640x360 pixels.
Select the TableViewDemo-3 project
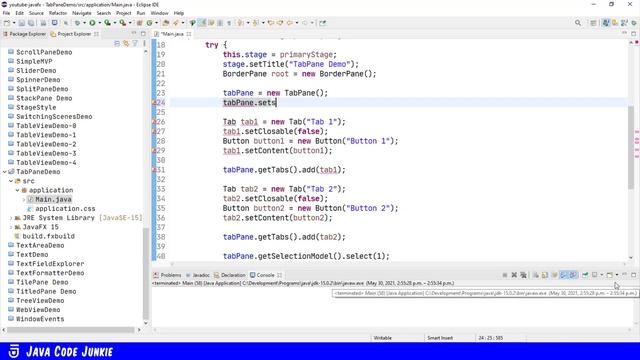(46, 153)
